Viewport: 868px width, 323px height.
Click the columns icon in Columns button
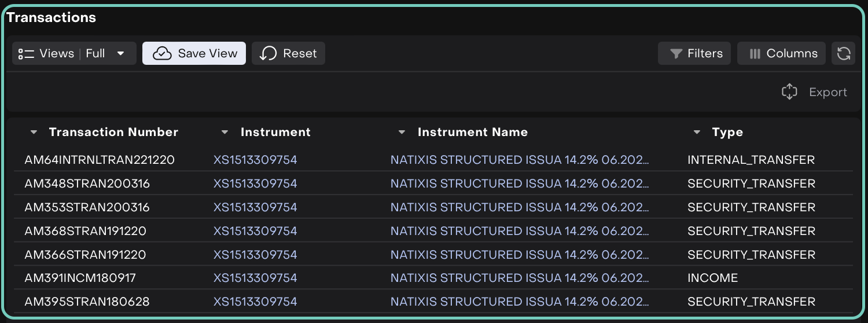coord(755,54)
